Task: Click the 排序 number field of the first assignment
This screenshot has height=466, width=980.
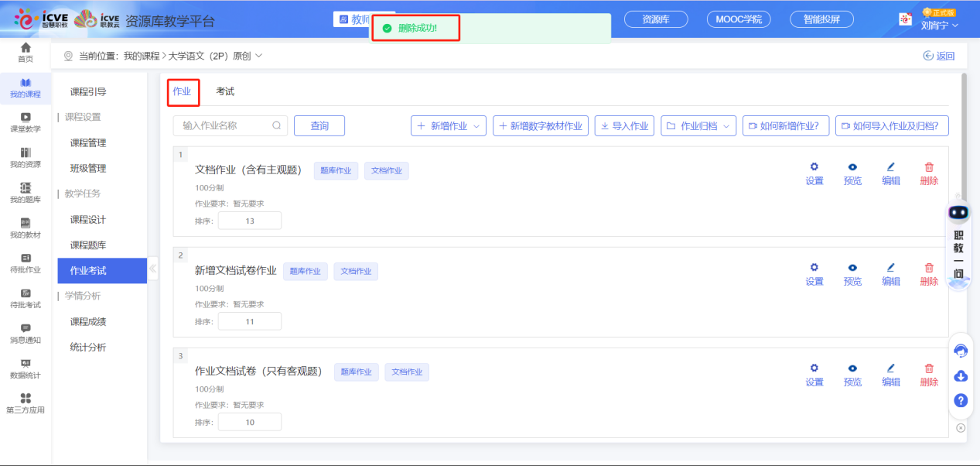Action: click(x=249, y=220)
